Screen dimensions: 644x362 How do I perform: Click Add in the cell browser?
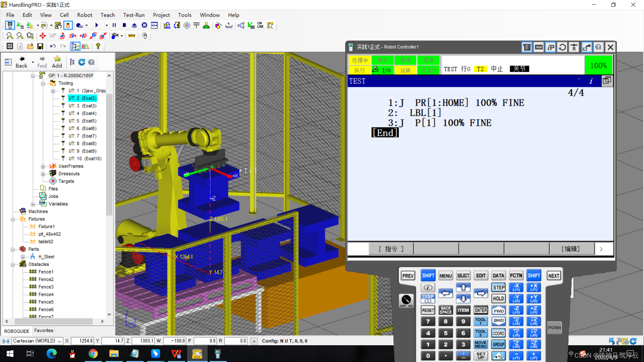pyautogui.click(x=57, y=62)
